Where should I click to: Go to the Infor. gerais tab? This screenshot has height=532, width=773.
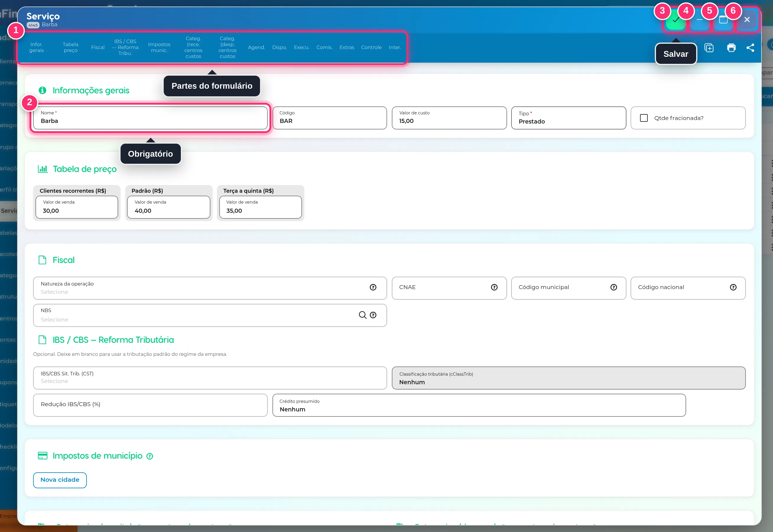tap(36, 47)
